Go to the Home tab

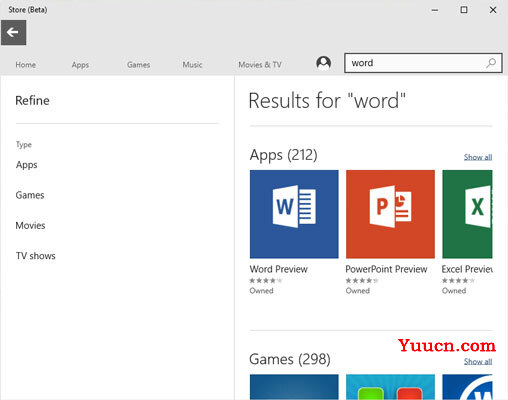pos(26,65)
